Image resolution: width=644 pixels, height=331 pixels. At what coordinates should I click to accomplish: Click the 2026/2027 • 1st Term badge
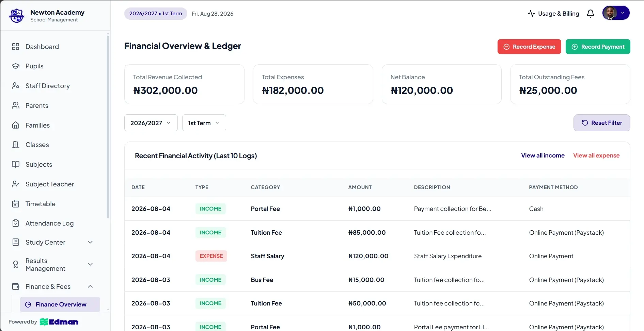156,14
